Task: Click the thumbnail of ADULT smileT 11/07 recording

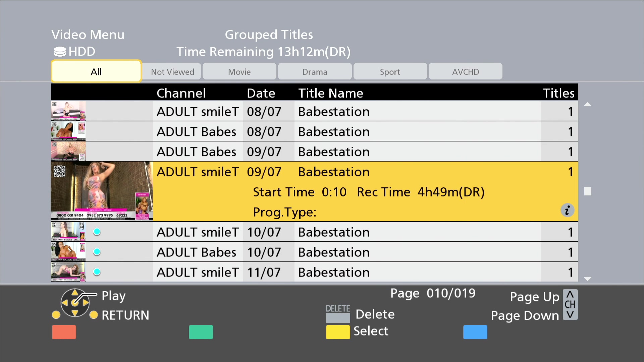Action: [68, 272]
